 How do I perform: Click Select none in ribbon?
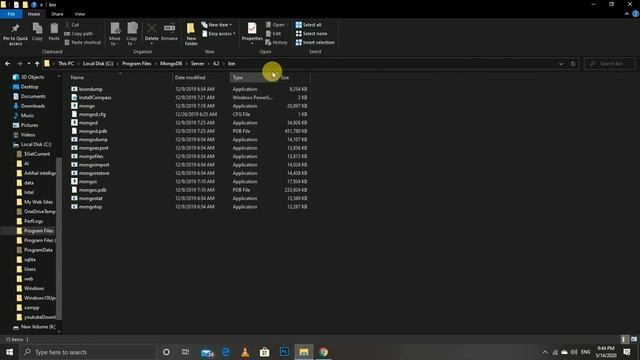(x=311, y=33)
